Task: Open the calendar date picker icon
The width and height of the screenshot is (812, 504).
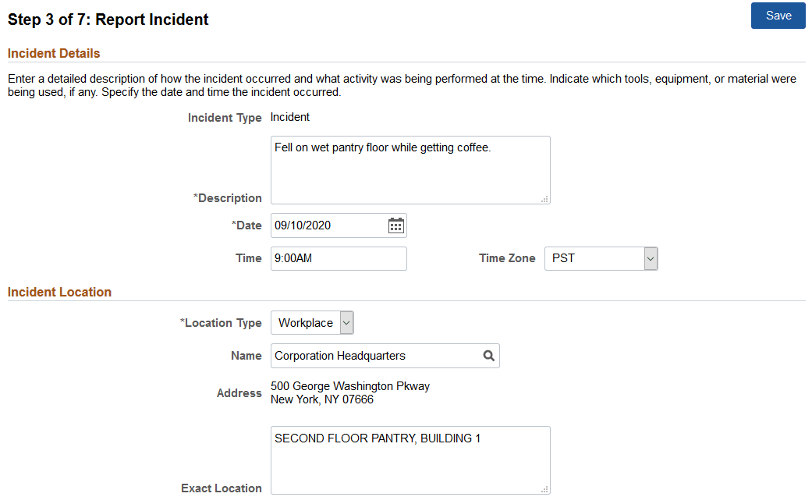Action: tap(395, 225)
